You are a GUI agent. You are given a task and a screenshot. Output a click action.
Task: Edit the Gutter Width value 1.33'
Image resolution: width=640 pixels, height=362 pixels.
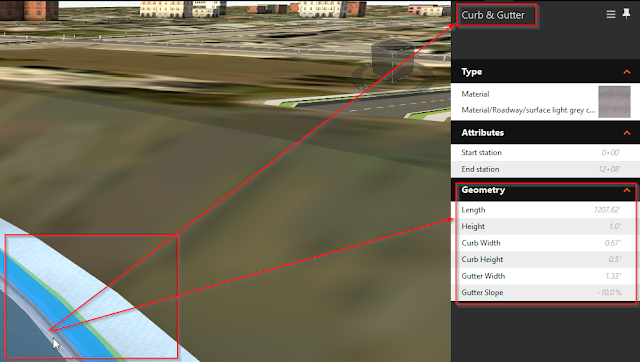(x=613, y=276)
